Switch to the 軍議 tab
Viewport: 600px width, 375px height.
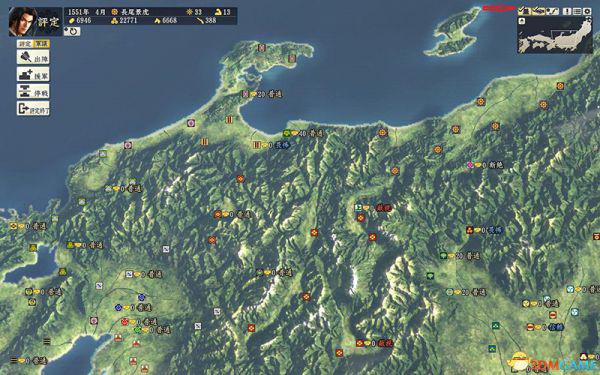[41, 44]
